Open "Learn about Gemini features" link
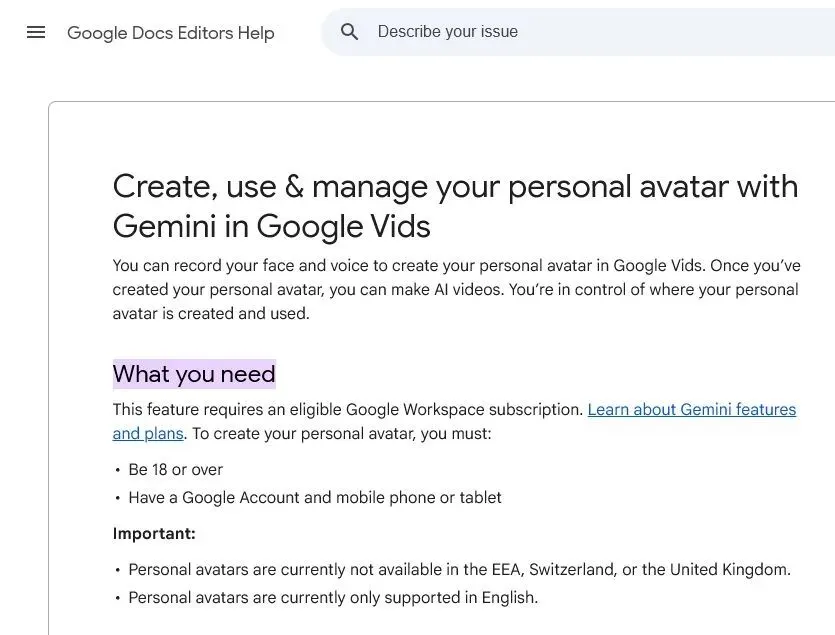 (x=692, y=409)
